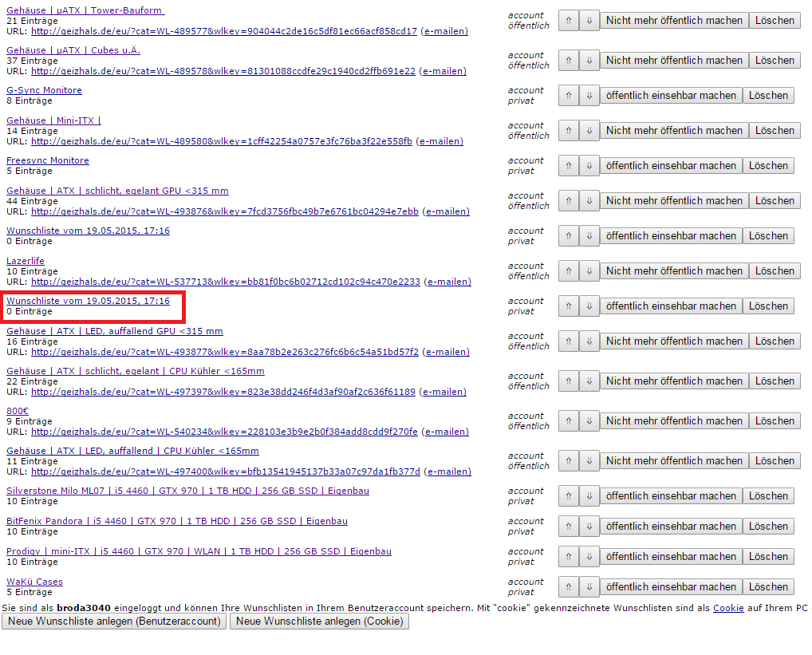Make the 800€ wishlist no longer public
This screenshot has width=812, height=655.
(x=674, y=421)
